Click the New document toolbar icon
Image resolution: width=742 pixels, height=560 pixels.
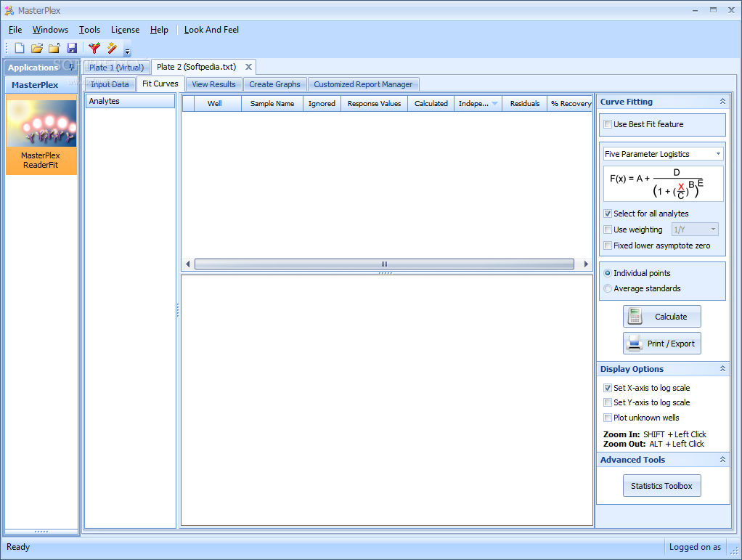pos(20,48)
